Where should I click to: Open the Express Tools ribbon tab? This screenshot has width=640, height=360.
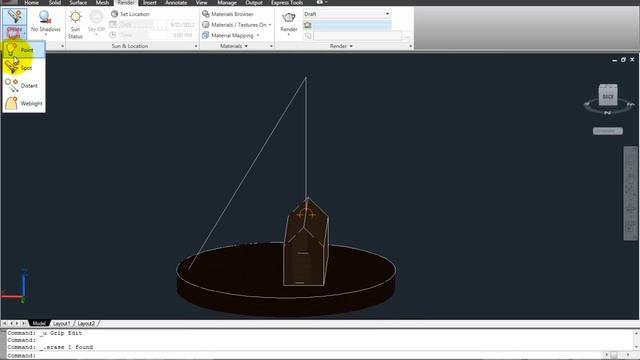point(287,2)
